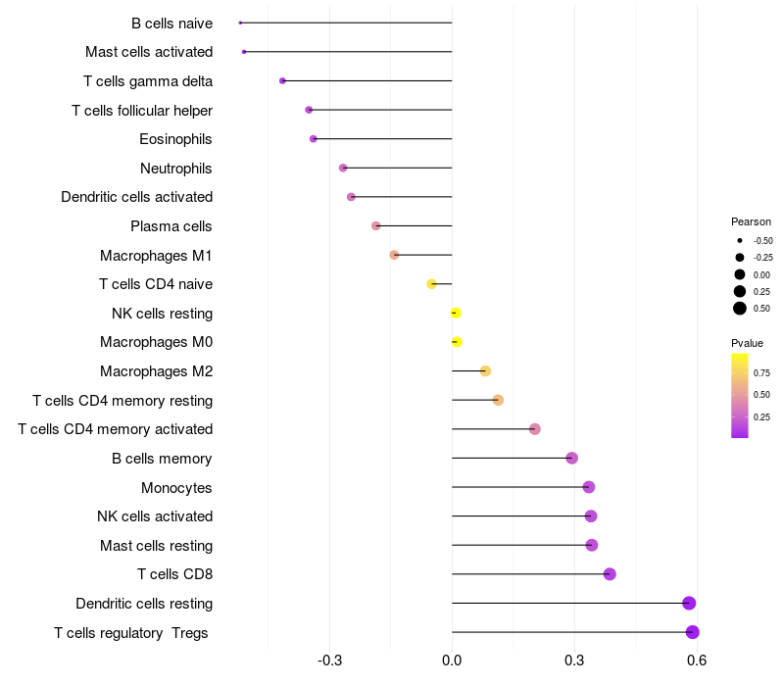This screenshot has width=784, height=686.
Task: Click the Macrophages M0 yellow marker
Action: (x=457, y=342)
